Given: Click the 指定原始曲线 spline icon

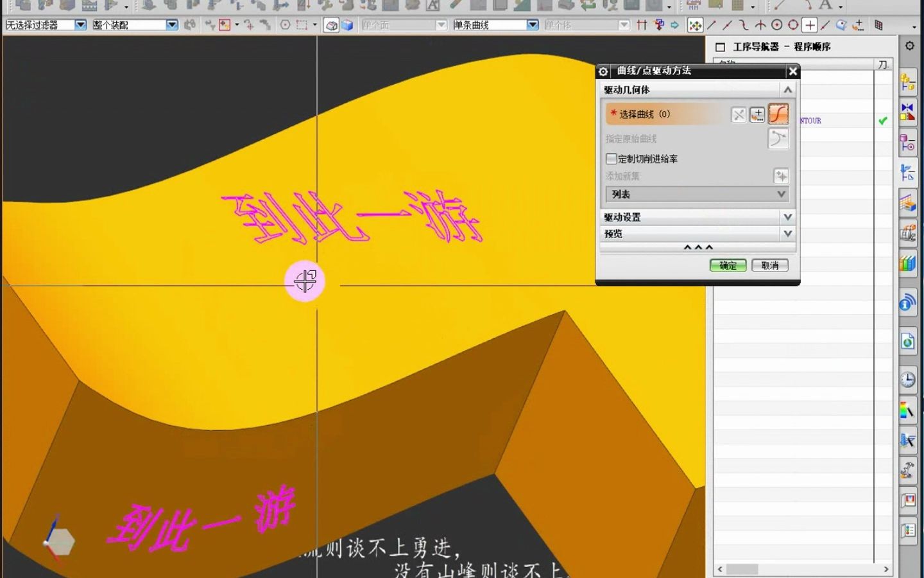Looking at the screenshot, I should (x=778, y=138).
